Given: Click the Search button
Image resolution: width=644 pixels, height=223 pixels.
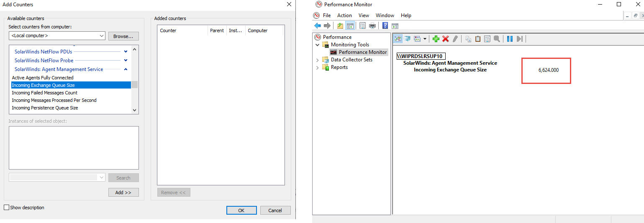Looking at the screenshot, I should point(123,178).
